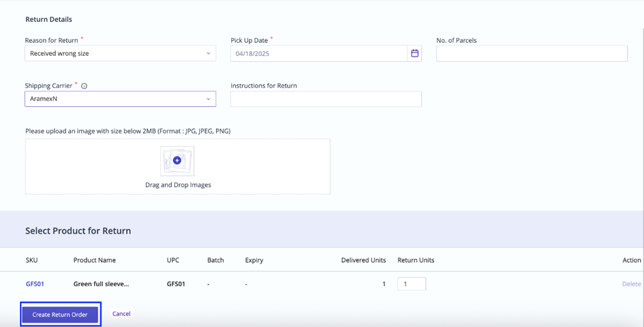
Task: Click Delete action for GFS01 row
Action: [x=632, y=284]
